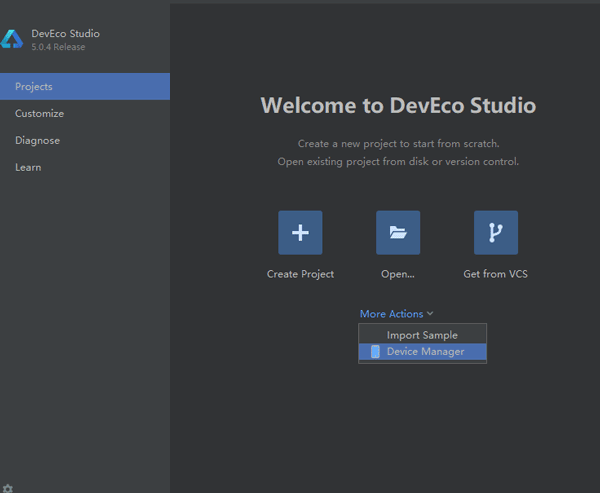Open settings via the bottom-left gear icon

point(8,487)
